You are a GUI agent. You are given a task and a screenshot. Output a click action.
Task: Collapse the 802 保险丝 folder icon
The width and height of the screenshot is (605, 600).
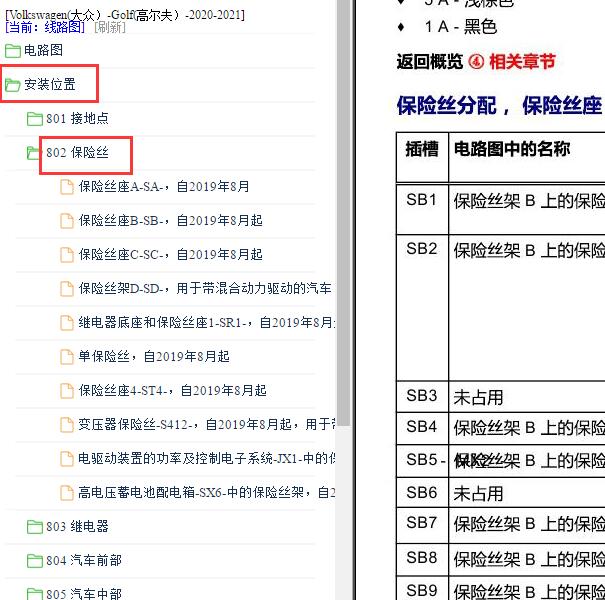(33, 152)
